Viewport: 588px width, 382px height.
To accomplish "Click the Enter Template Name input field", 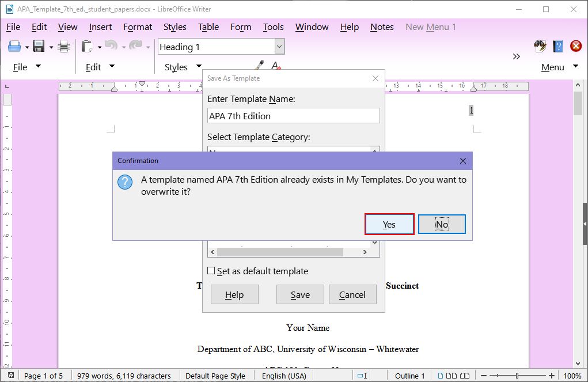I will [294, 116].
